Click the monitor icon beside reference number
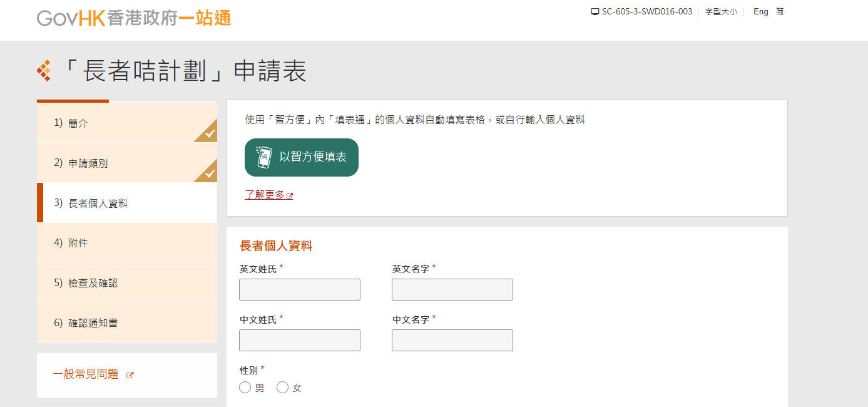The height and width of the screenshot is (407, 868). coord(595,12)
